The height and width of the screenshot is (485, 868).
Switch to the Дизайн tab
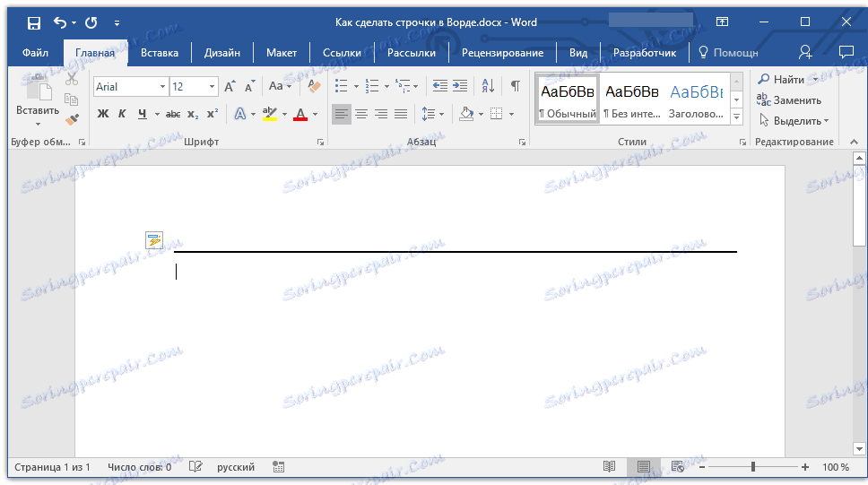[222, 53]
